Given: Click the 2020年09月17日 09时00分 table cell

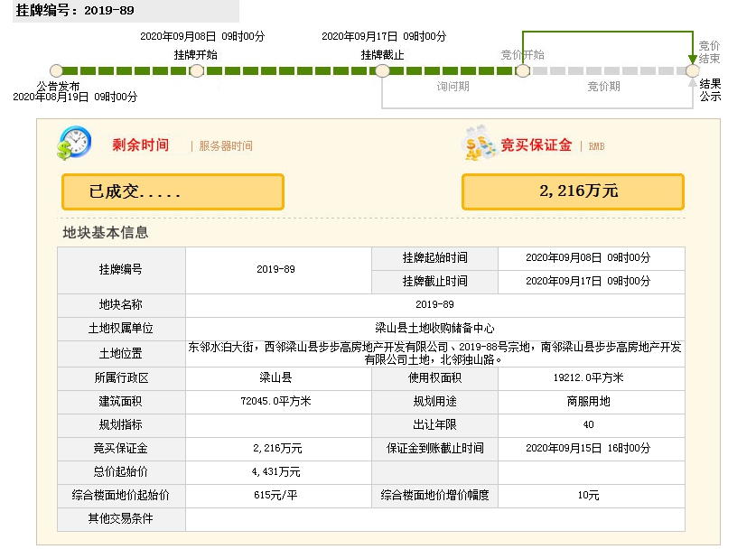Looking at the screenshot, I should (x=591, y=282).
